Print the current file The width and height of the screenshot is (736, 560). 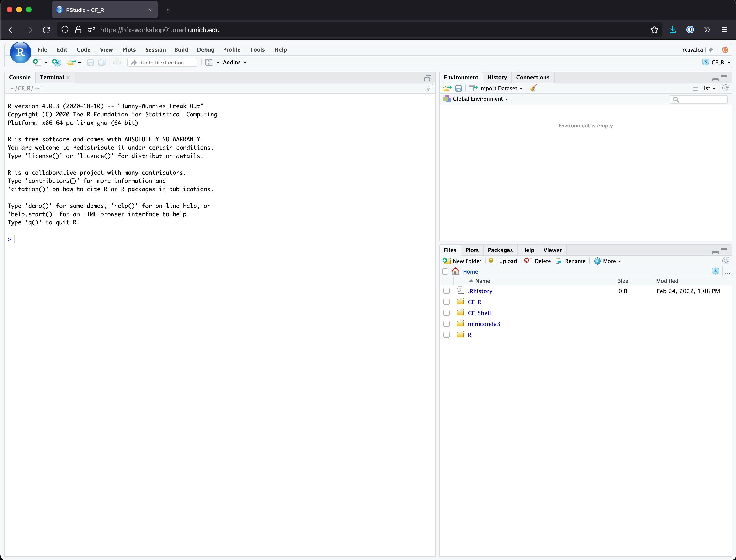[116, 62]
